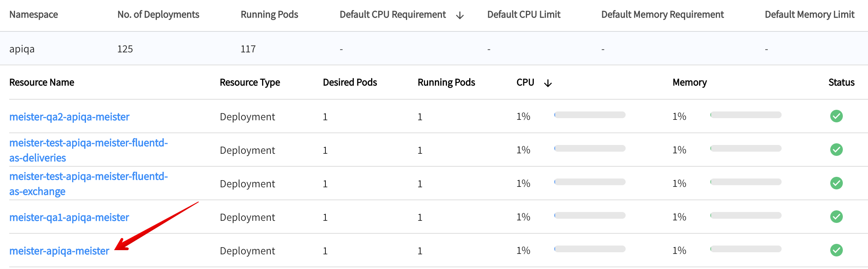
Task: Click green status check for fluentd-as-deliveries row
Action: tap(836, 150)
